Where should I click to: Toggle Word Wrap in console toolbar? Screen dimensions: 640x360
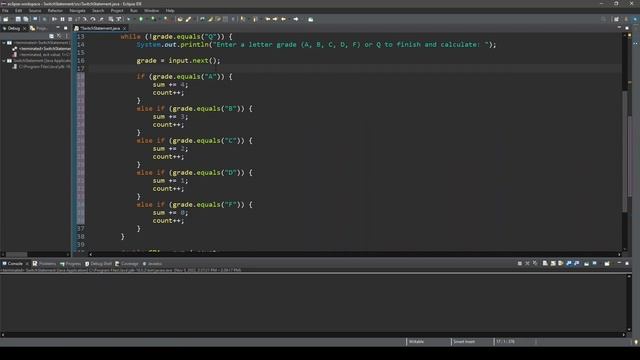pyautogui.click(x=561, y=264)
